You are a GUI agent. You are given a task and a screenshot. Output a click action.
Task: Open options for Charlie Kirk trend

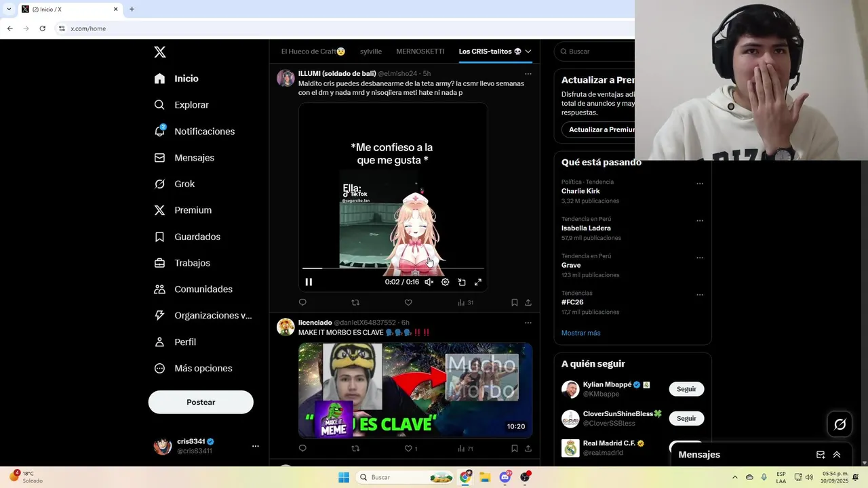point(700,184)
